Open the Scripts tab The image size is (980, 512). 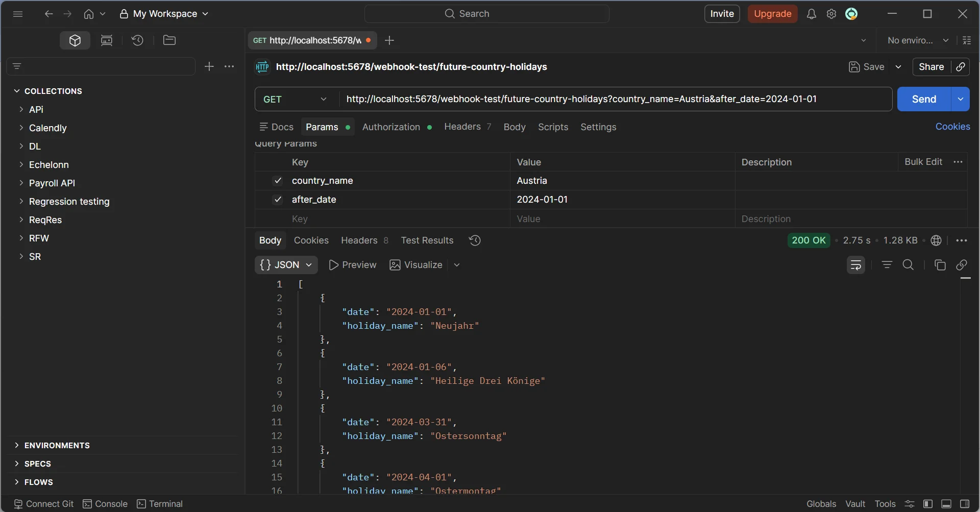[x=553, y=127]
